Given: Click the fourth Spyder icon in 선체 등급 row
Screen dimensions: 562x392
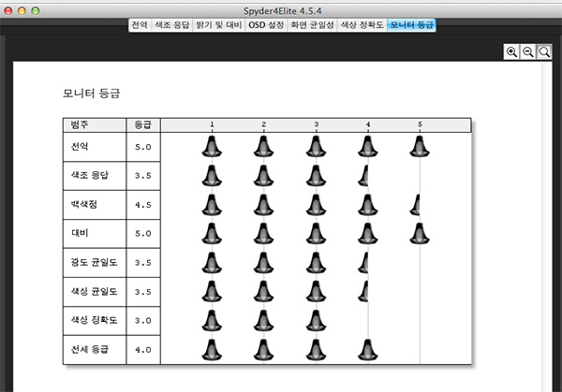Looking at the screenshot, I should [368, 349].
